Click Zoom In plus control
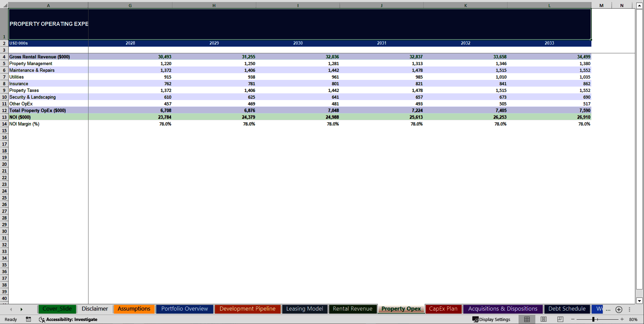 (622, 319)
